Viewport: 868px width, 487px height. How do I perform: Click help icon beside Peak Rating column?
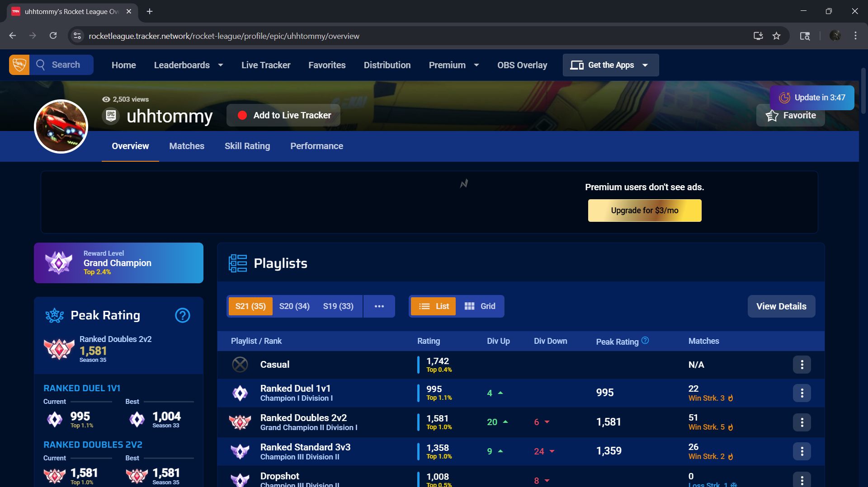tap(645, 341)
